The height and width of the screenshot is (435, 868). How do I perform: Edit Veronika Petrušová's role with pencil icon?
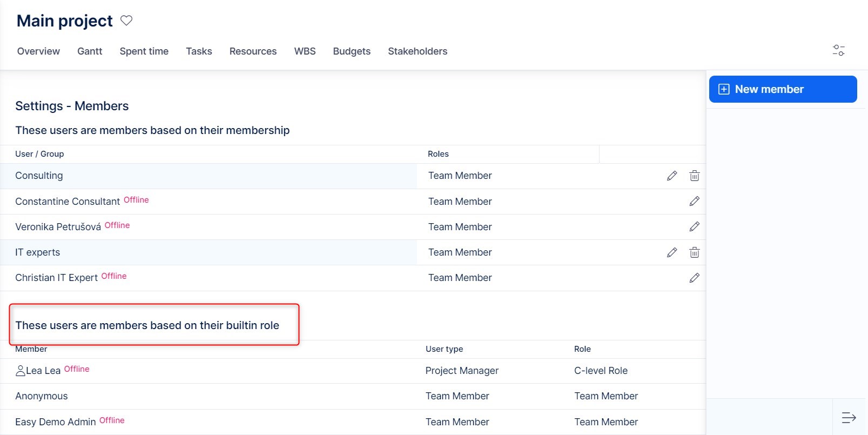tap(695, 226)
